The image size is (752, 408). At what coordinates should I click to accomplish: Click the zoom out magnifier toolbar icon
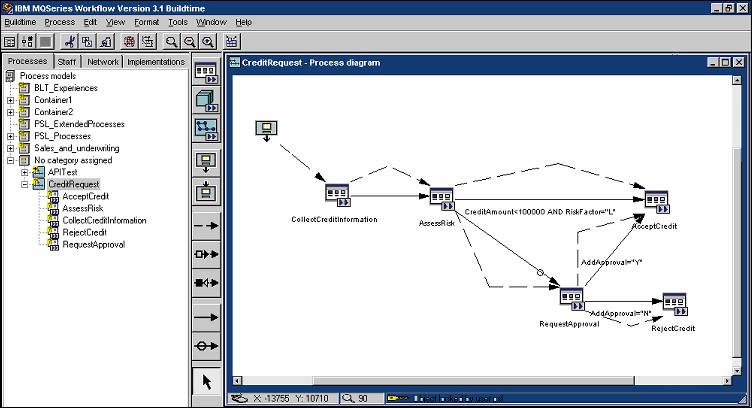coord(190,42)
